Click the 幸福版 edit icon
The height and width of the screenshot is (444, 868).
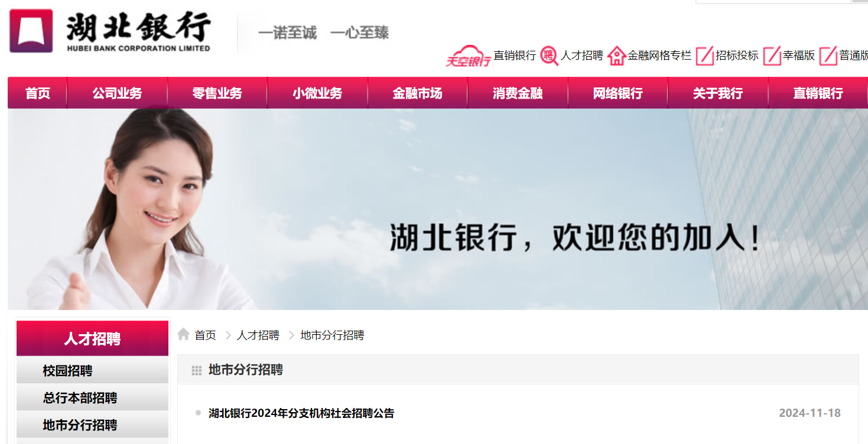(x=772, y=56)
